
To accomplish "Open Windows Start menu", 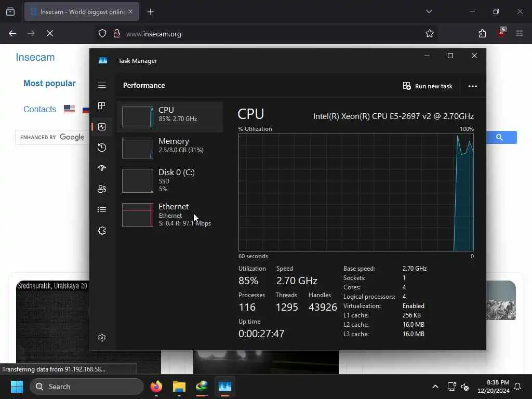I will (x=17, y=387).
